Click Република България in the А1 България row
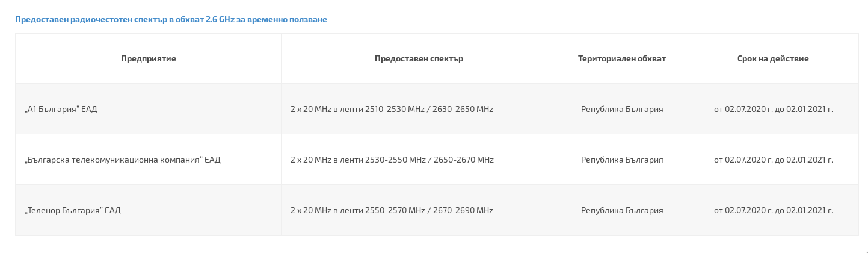 coord(621,110)
